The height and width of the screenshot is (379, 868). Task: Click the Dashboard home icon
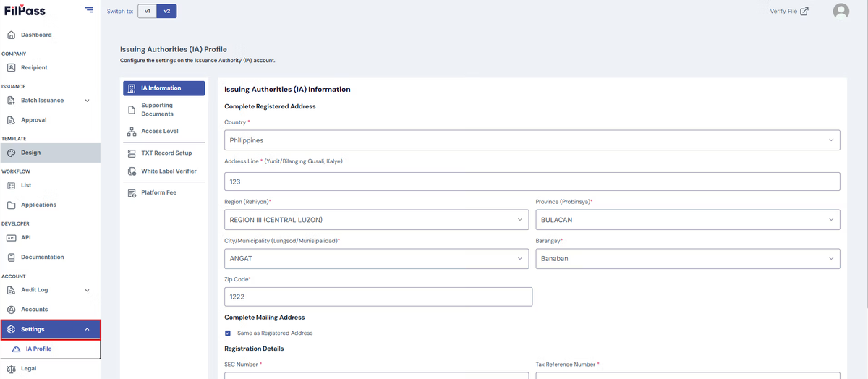(x=11, y=35)
